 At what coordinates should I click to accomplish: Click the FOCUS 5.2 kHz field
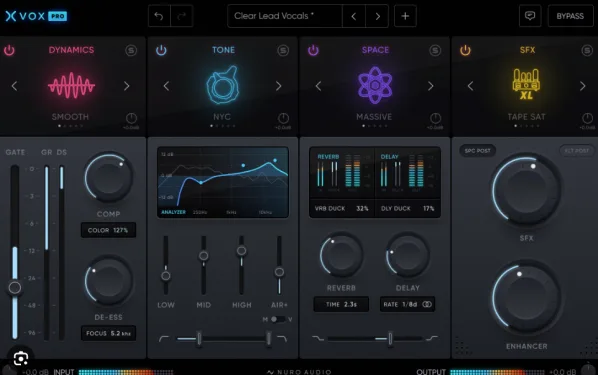[108, 333]
